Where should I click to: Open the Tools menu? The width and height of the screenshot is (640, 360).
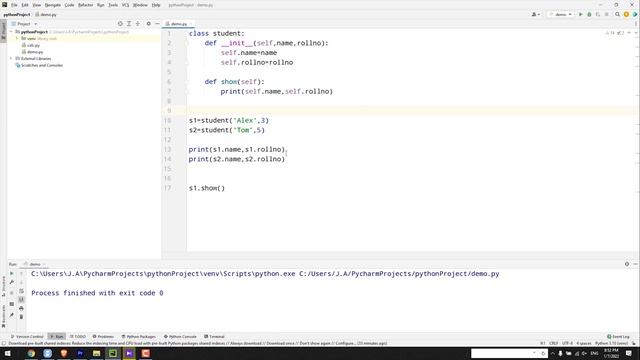[x=113, y=5]
